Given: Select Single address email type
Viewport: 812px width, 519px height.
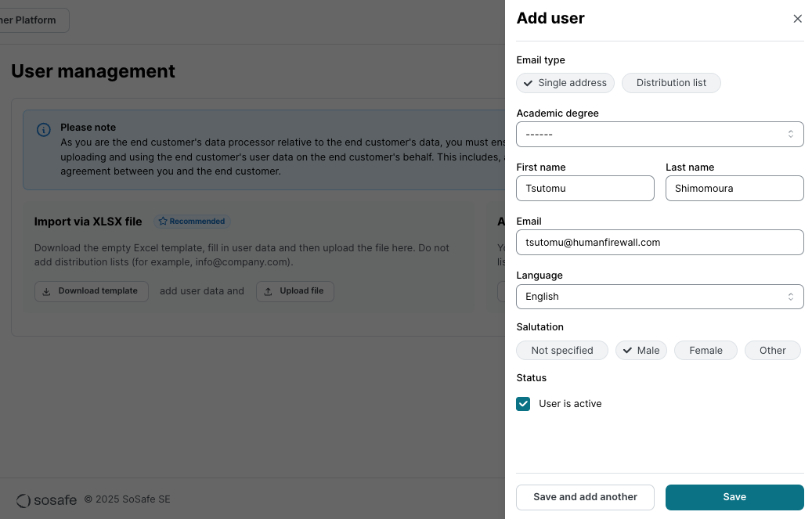Looking at the screenshot, I should pos(565,83).
